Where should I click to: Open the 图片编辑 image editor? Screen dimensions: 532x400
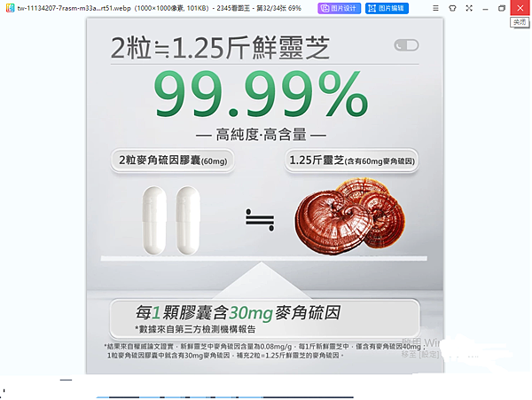click(387, 8)
